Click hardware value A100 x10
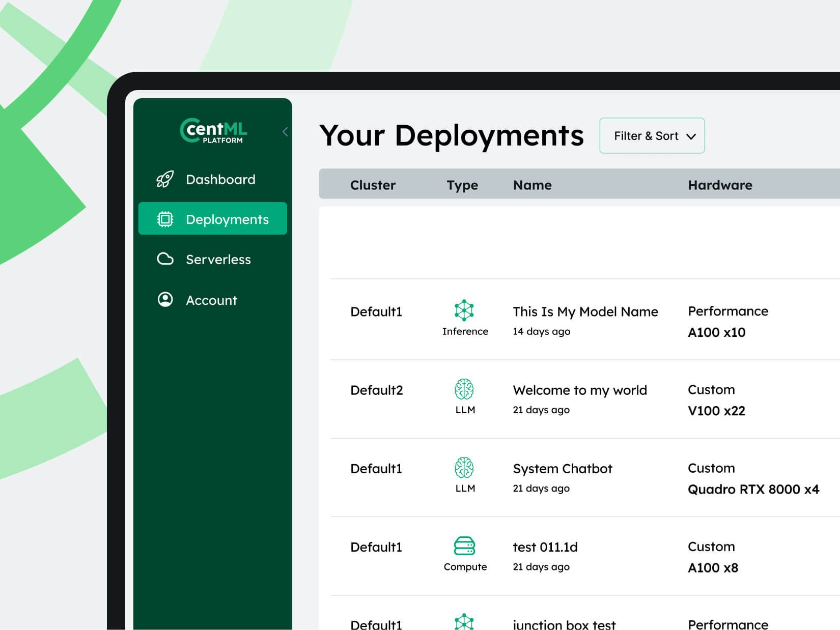Viewport: 840px width, 630px height. [716, 332]
